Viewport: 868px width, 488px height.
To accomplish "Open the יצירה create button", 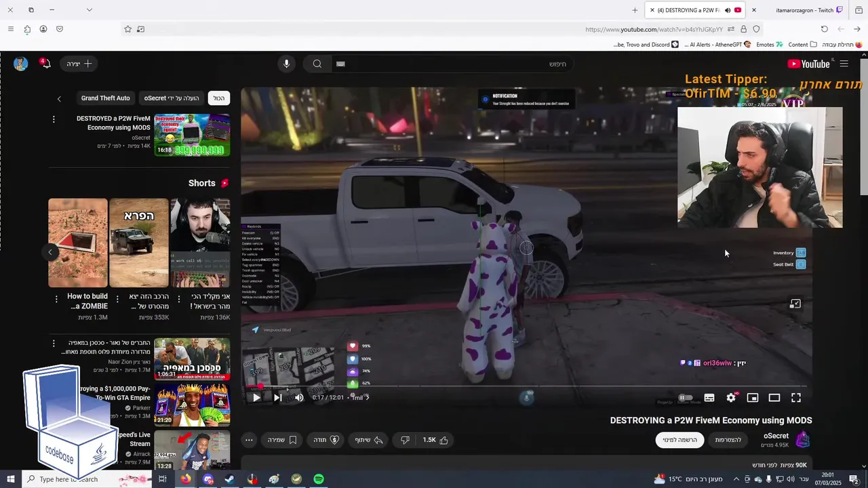I will click(x=79, y=64).
